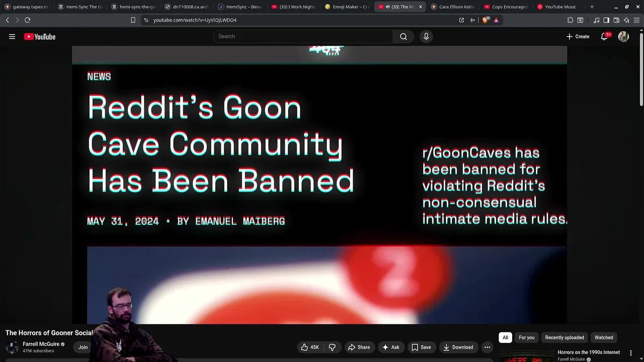The width and height of the screenshot is (644, 362).
Task: Click the Create button
Action: [x=578, y=36]
